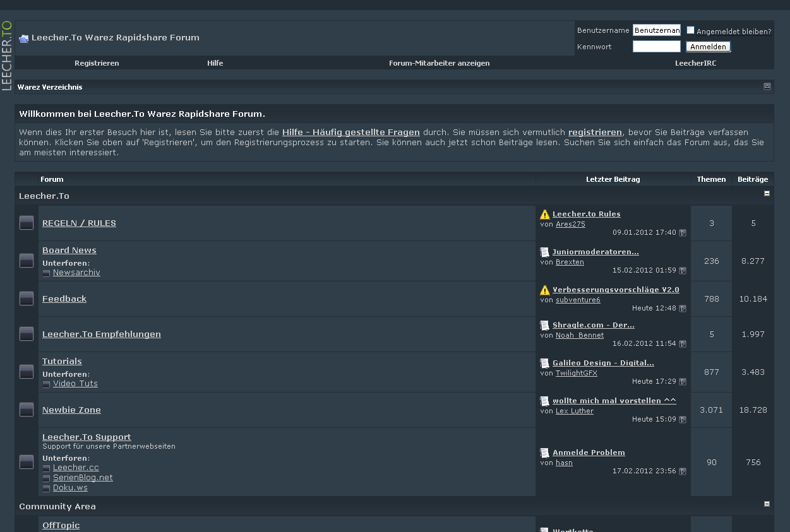The height and width of the screenshot is (532, 790).
Task: View user profile of TwilightGFX
Action: (x=577, y=373)
